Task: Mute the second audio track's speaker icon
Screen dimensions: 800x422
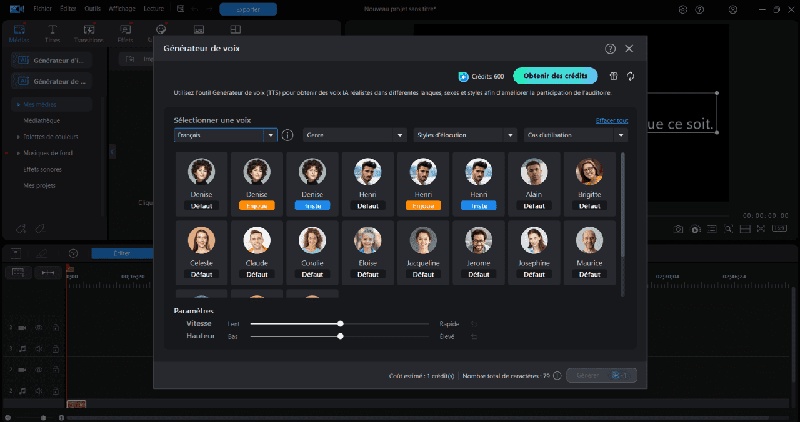Action: (x=39, y=391)
